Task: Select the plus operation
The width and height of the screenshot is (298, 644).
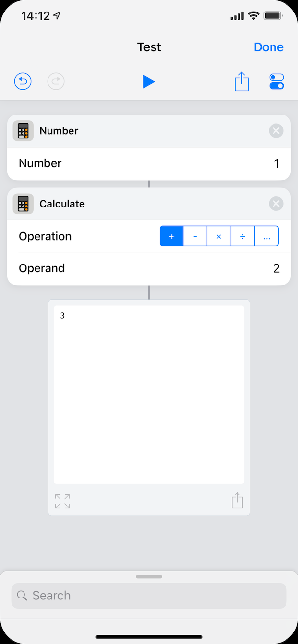Action: tap(171, 236)
